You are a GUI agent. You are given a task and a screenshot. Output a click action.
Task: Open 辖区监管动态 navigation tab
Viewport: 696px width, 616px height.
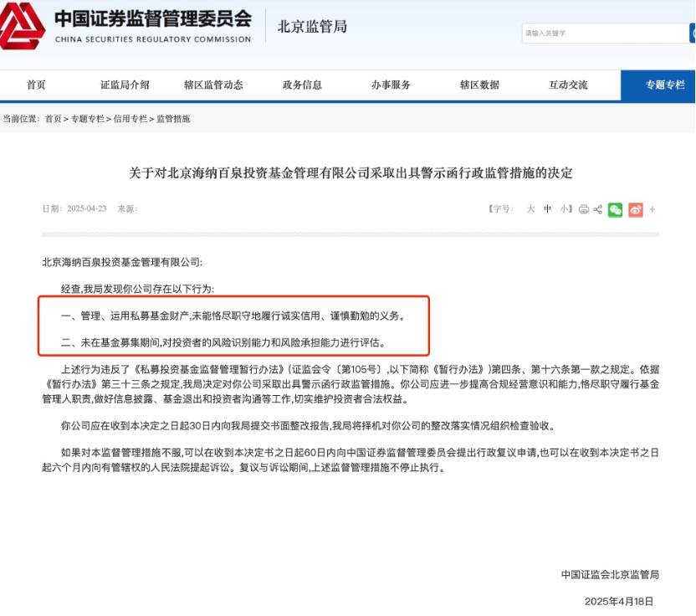coord(213,85)
